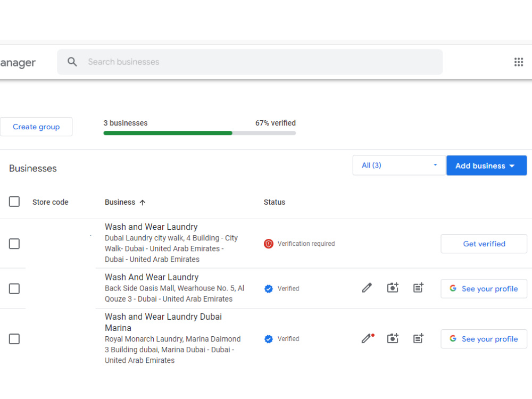Select the Dubai Marina laundry checkbox
This screenshot has height=399, width=532.
[14, 339]
